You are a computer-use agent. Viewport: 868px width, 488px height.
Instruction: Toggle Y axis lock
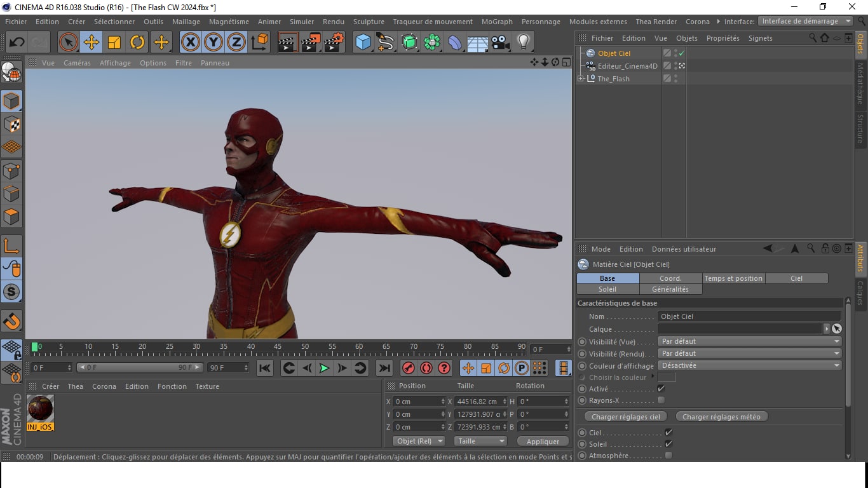214,43
